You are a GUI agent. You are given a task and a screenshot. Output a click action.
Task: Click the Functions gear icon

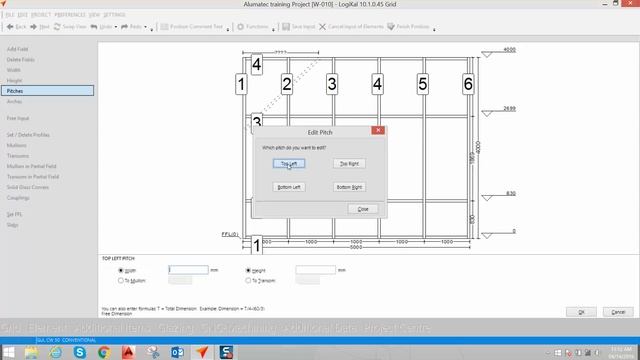(240, 27)
